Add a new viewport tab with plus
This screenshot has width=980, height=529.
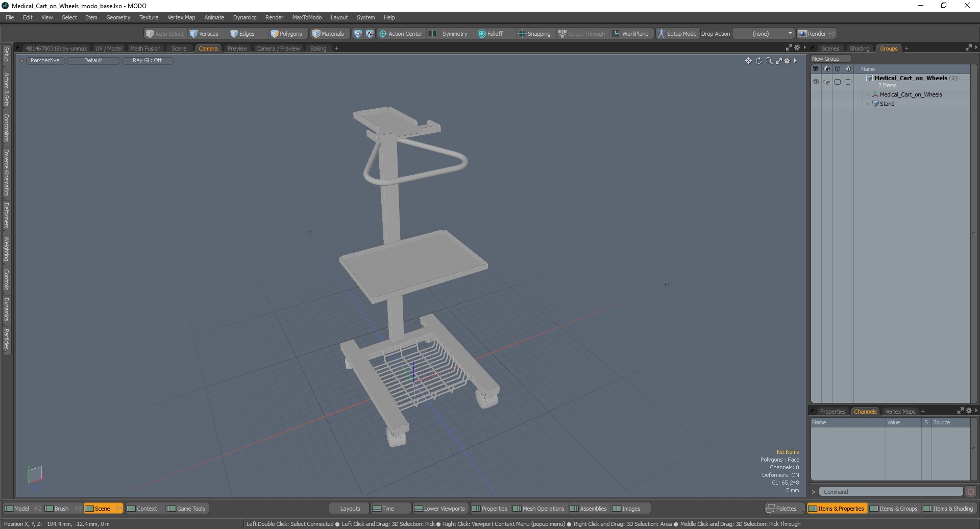336,49
